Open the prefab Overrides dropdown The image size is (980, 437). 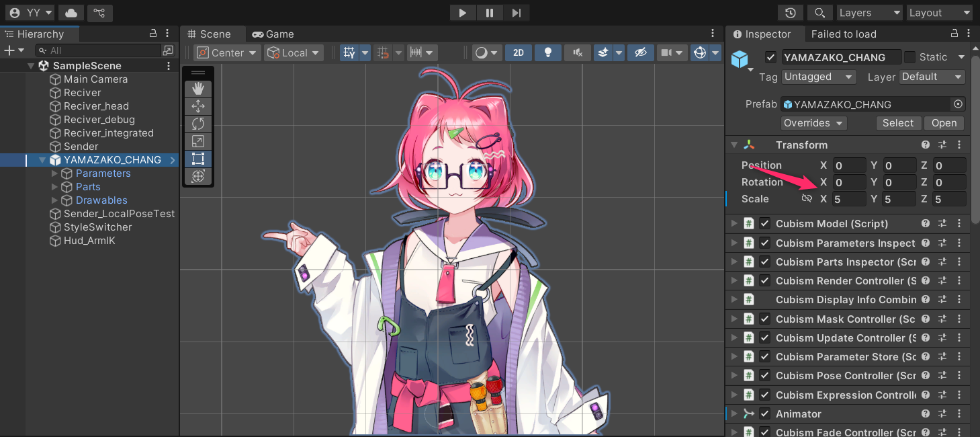(814, 123)
